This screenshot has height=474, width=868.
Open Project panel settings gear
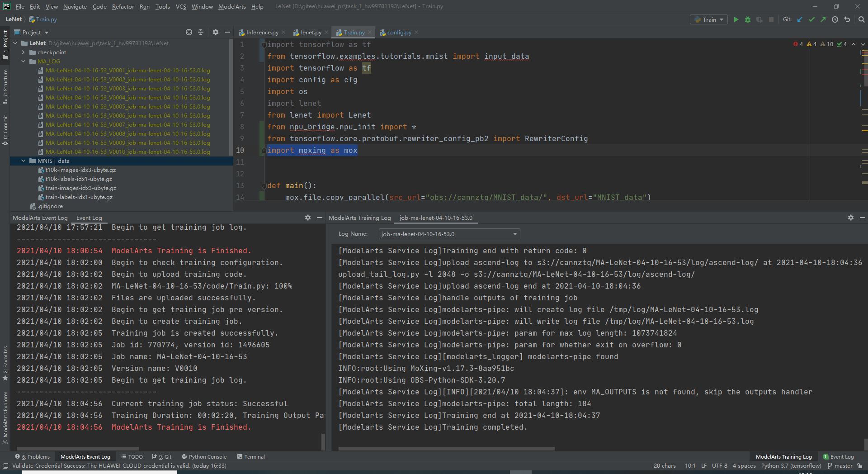point(216,32)
